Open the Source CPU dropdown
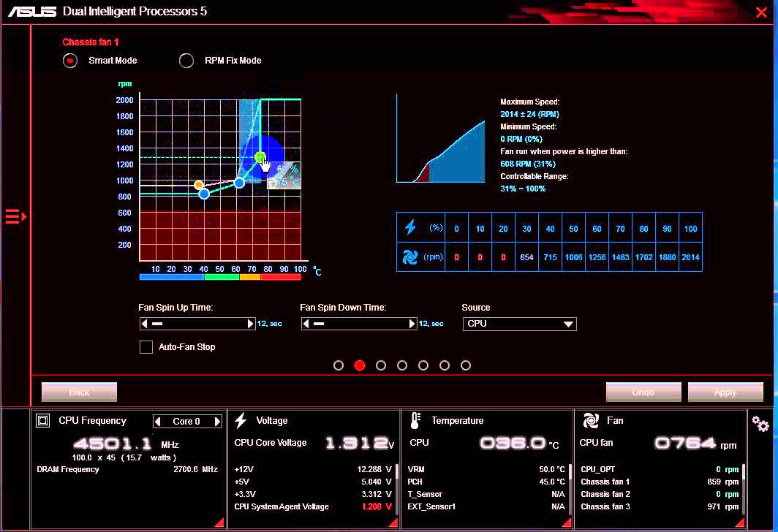Image resolution: width=778 pixels, height=532 pixels. (519, 324)
